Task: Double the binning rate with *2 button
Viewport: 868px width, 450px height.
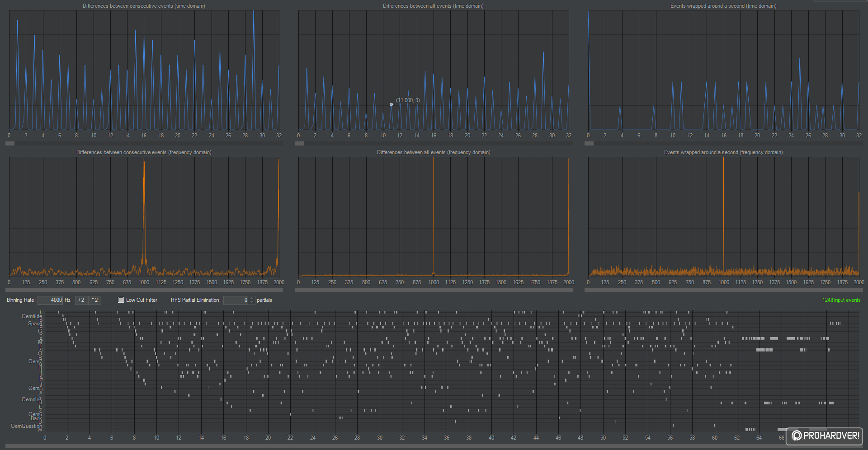Action: (94, 300)
